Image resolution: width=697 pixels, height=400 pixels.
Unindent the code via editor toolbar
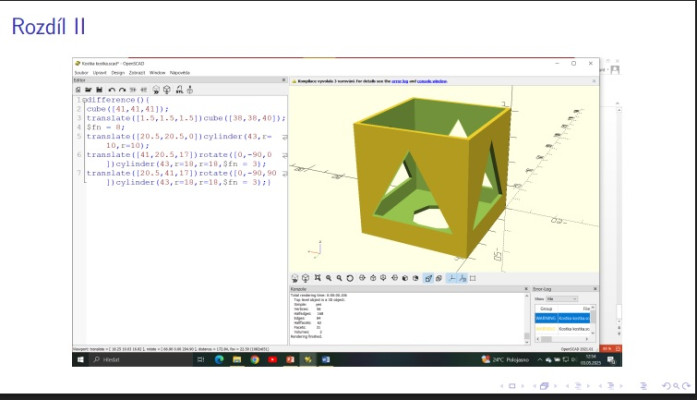point(133,90)
